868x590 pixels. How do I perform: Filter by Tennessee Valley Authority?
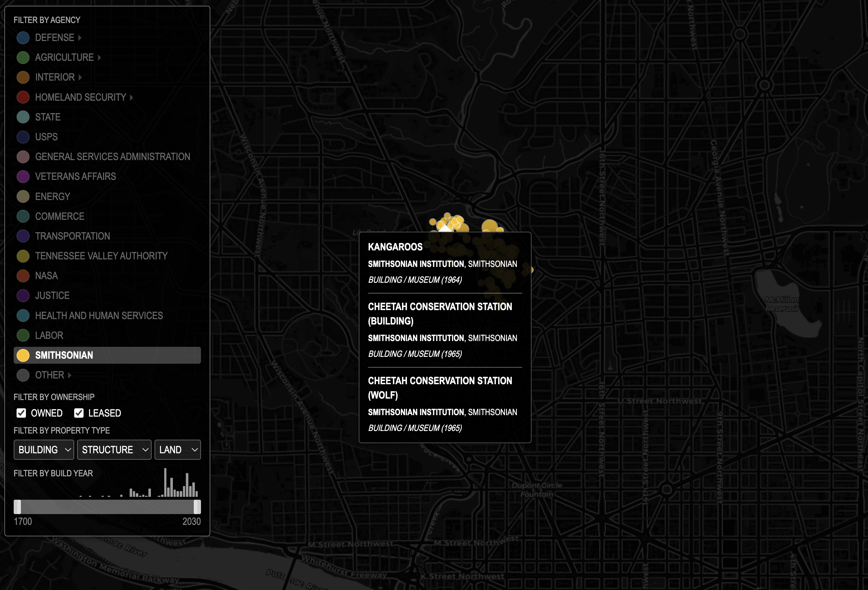tap(101, 256)
